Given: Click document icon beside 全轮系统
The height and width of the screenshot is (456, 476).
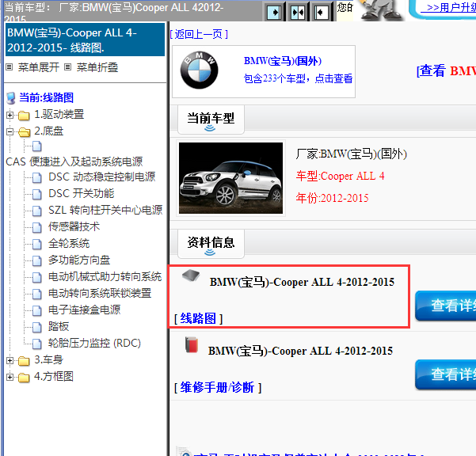Looking at the screenshot, I should (x=37, y=245).
